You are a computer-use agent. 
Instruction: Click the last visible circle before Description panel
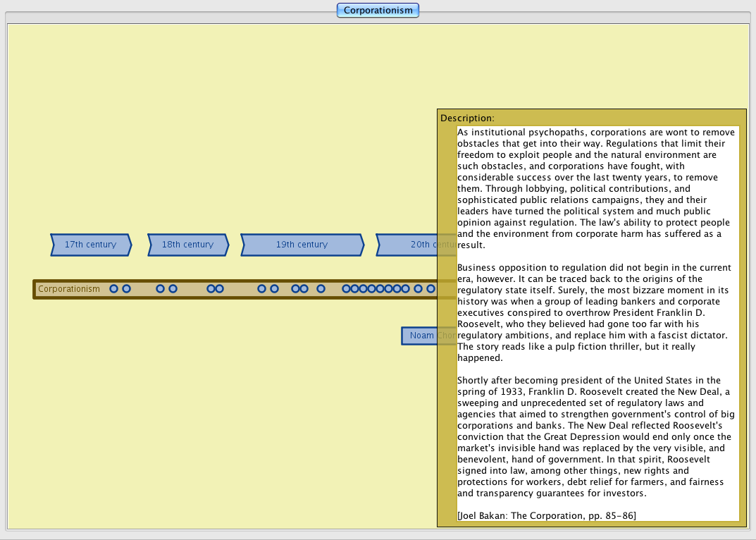[x=430, y=289]
